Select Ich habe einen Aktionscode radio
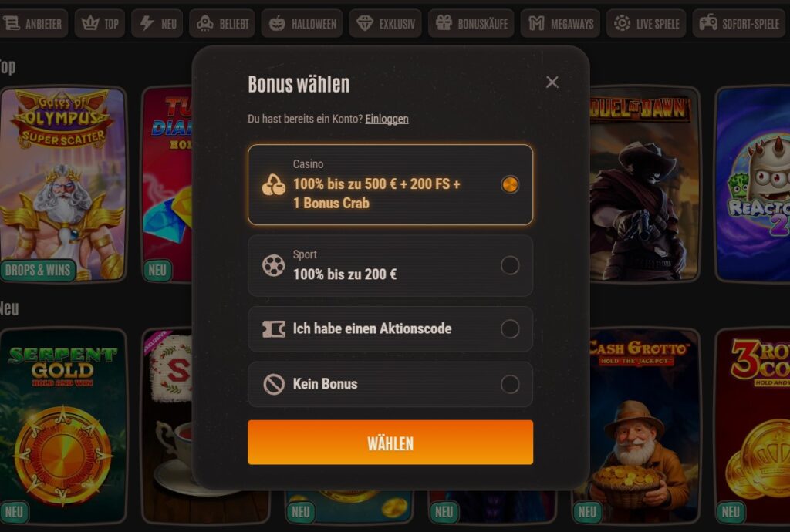This screenshot has width=790, height=532. pos(510,328)
